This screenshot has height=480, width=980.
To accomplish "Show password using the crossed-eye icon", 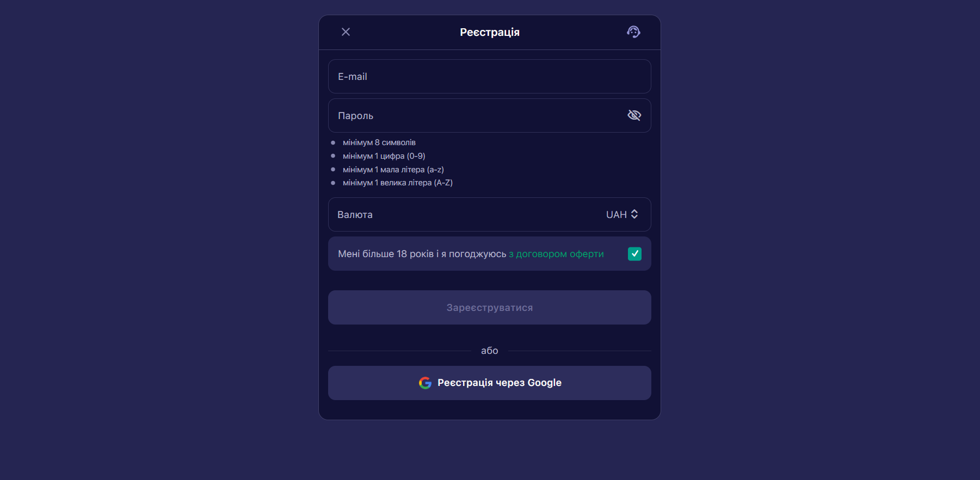I will (x=634, y=115).
